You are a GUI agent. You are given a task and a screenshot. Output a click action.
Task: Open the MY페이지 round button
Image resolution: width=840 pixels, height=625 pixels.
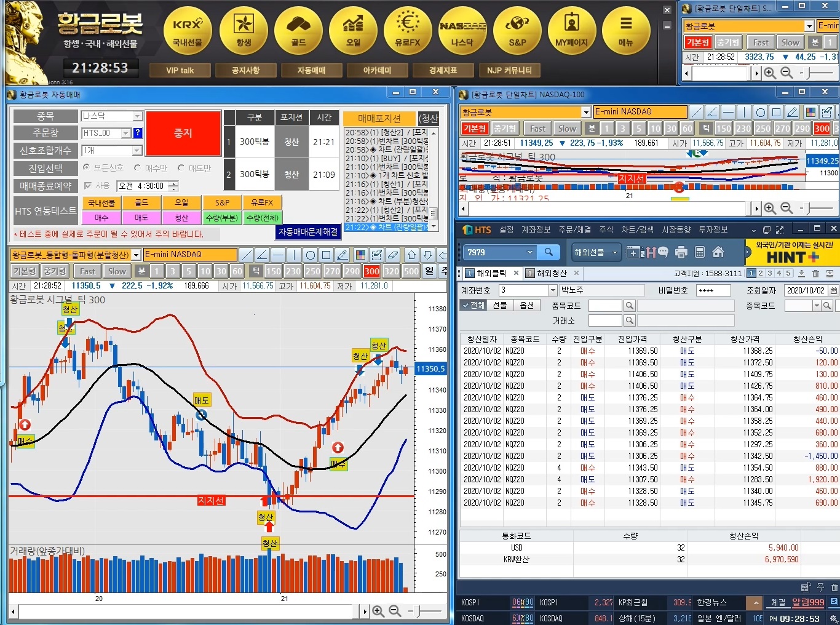tap(572, 31)
